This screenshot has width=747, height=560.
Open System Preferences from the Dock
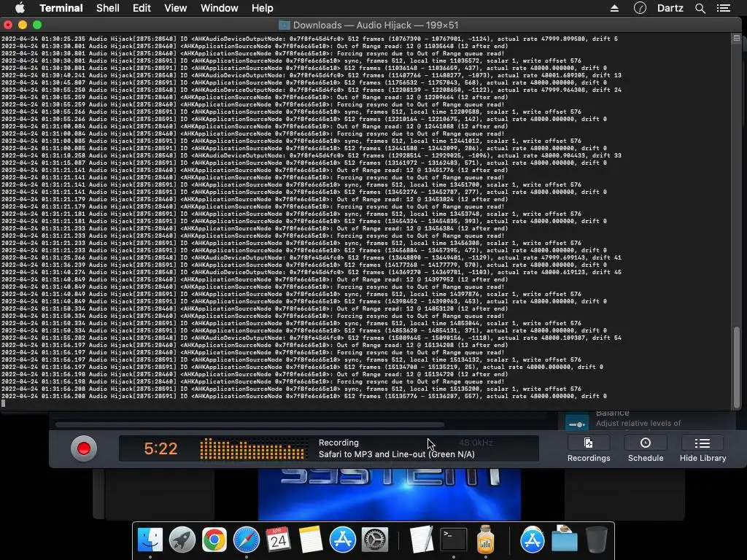tap(375, 540)
